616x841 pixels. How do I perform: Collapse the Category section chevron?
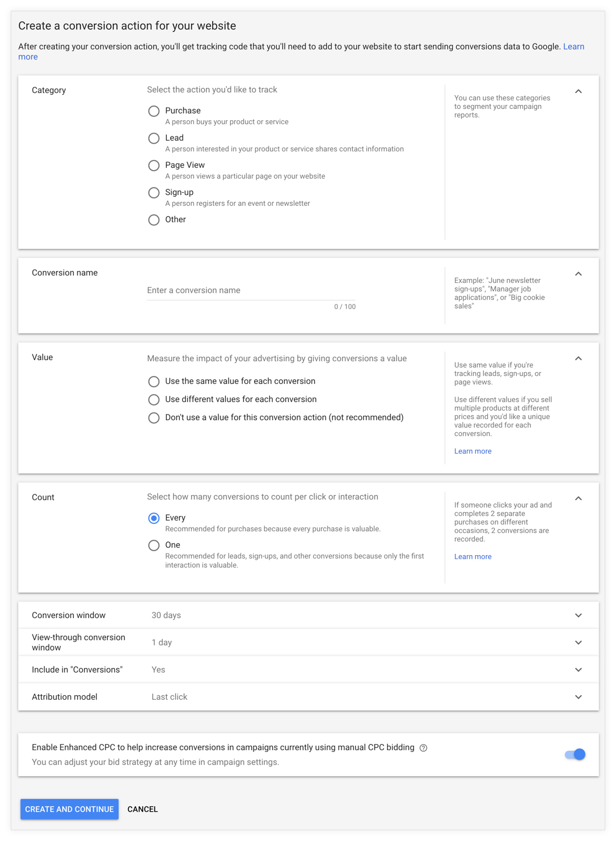(579, 91)
